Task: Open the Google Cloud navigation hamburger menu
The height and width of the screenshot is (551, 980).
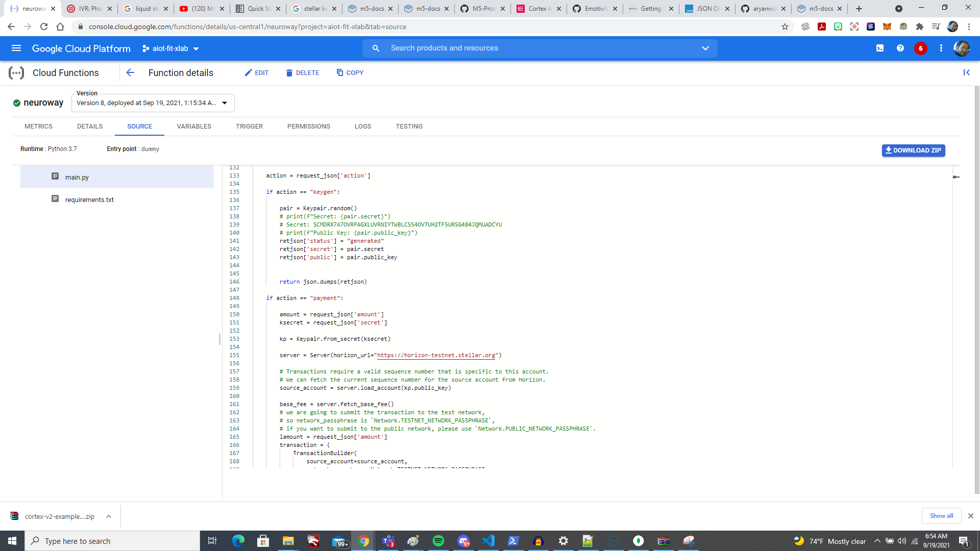Action: (16, 48)
